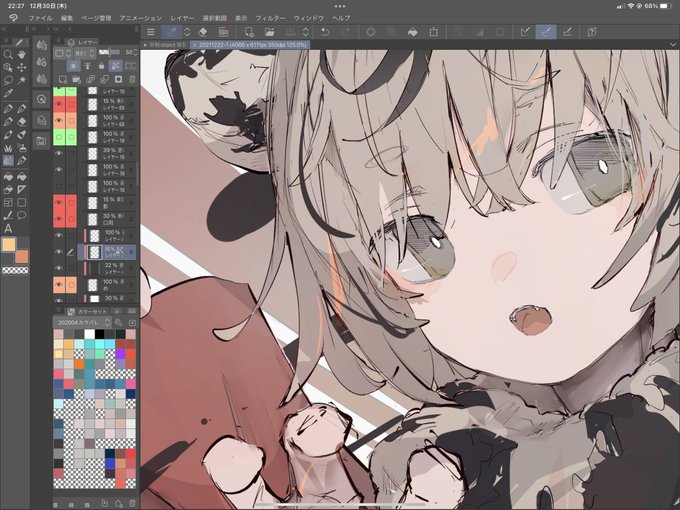Select the Zoom magnifier tool

click(x=8, y=54)
